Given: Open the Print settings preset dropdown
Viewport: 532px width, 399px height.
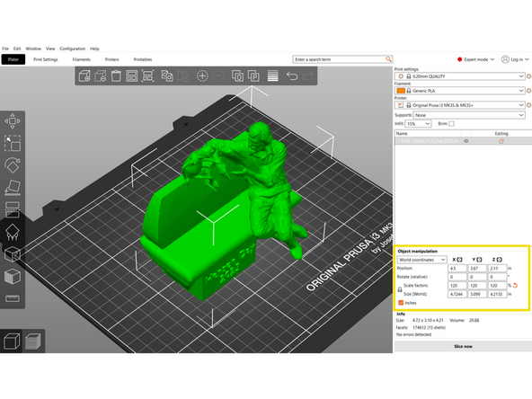Looking at the screenshot, I should coord(460,76).
